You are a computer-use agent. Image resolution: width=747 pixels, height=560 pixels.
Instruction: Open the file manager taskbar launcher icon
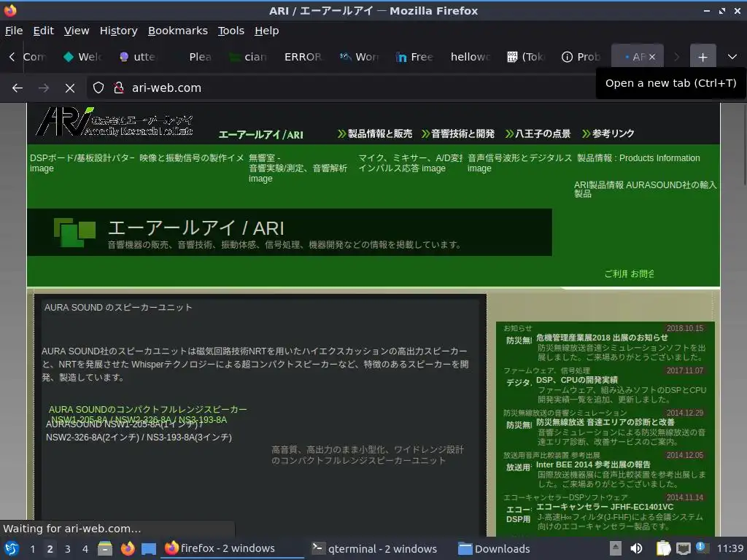click(105, 548)
